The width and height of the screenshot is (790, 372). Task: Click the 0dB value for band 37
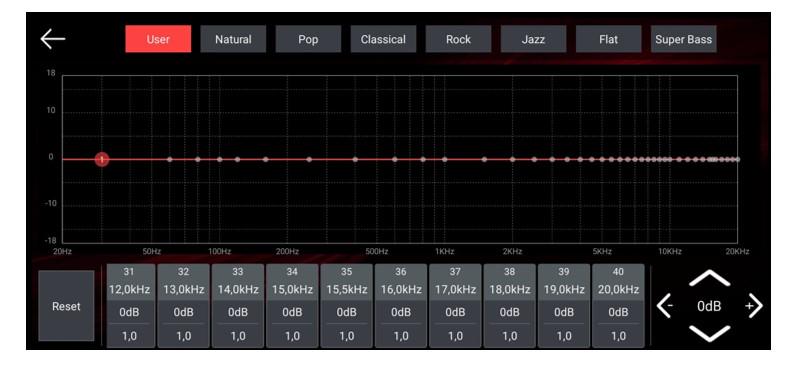click(455, 313)
